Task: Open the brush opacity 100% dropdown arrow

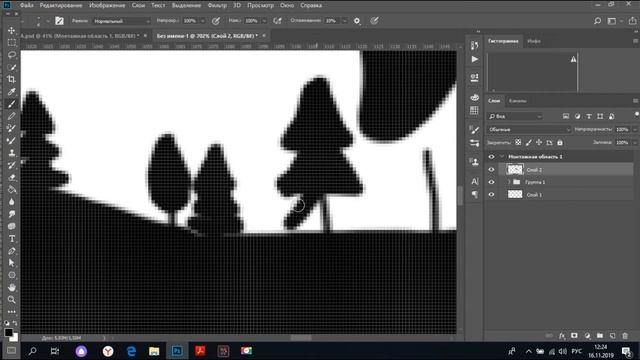Action: [202, 21]
